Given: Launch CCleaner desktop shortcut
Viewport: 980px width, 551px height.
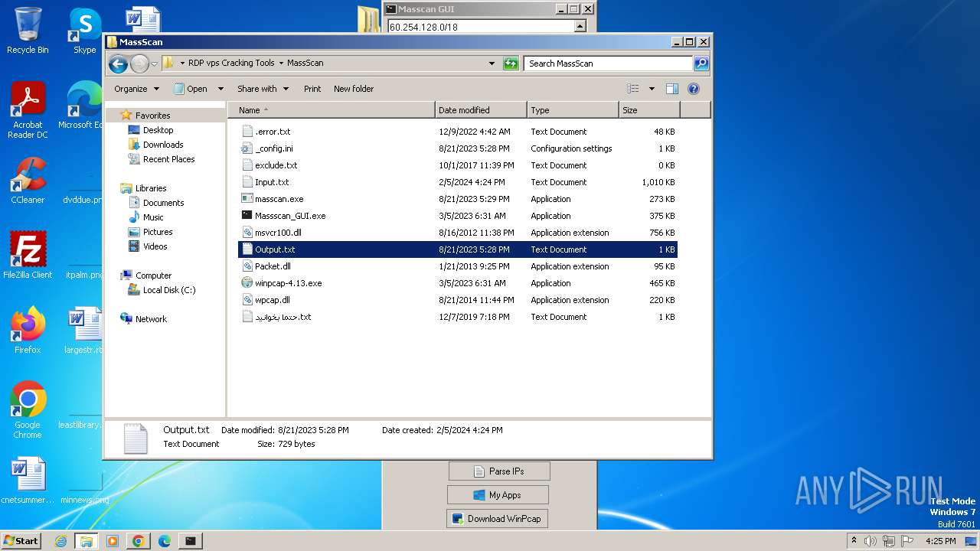Looking at the screenshot, I should pos(28,181).
